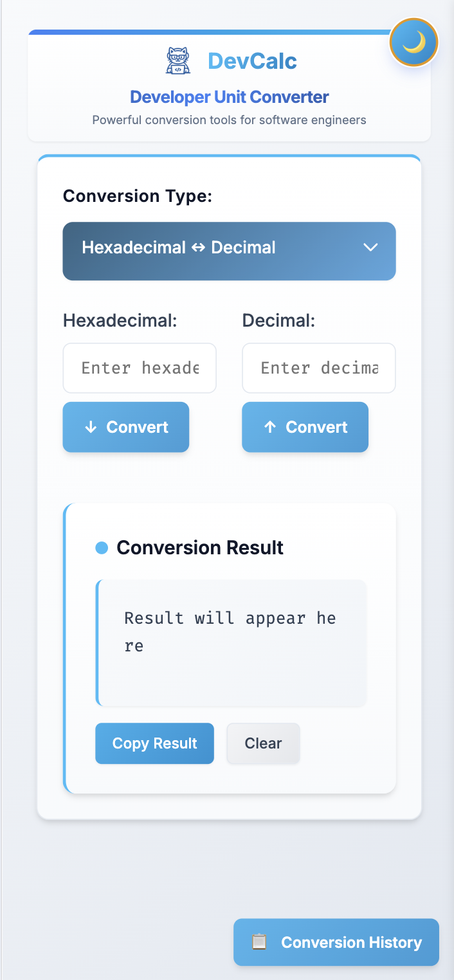Click the upward arrow icon on right Convert button
This screenshot has height=980, width=454.
tap(271, 426)
